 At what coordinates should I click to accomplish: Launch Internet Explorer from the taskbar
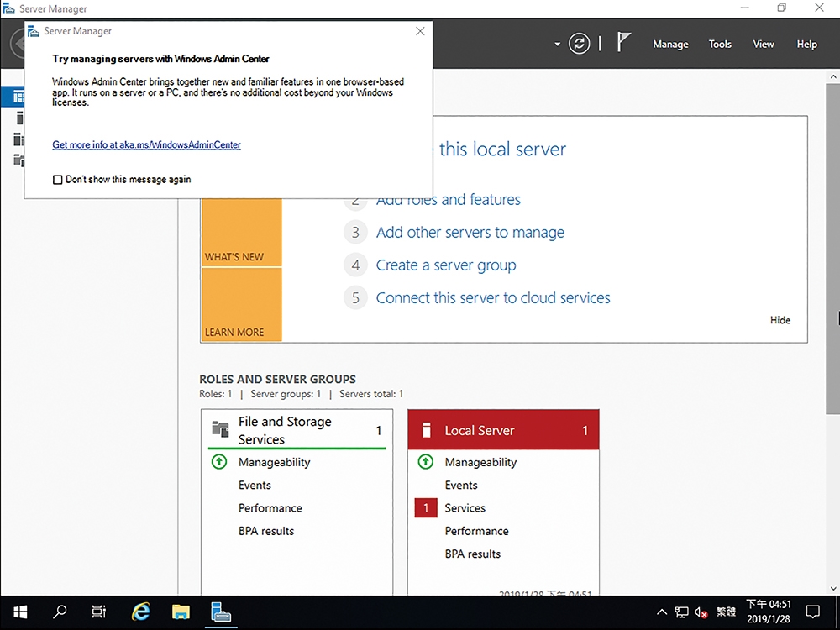[140, 612]
